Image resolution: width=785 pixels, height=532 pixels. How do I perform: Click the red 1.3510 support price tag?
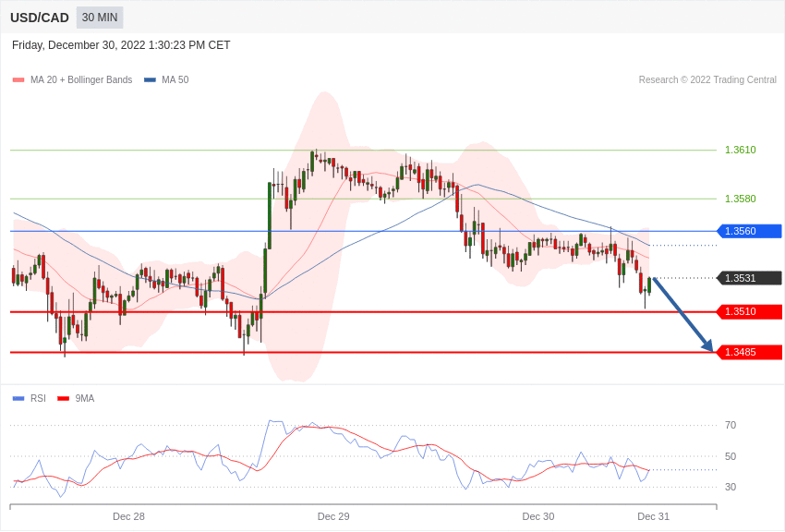tap(749, 312)
